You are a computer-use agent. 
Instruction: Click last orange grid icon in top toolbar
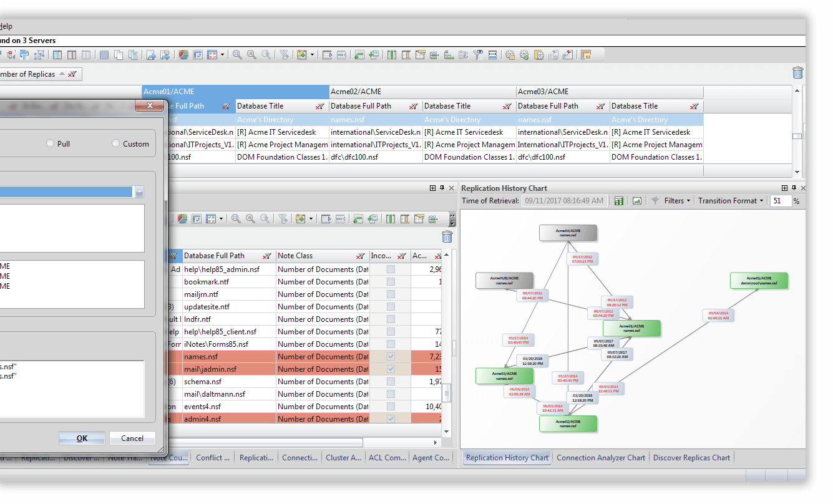tap(586, 54)
